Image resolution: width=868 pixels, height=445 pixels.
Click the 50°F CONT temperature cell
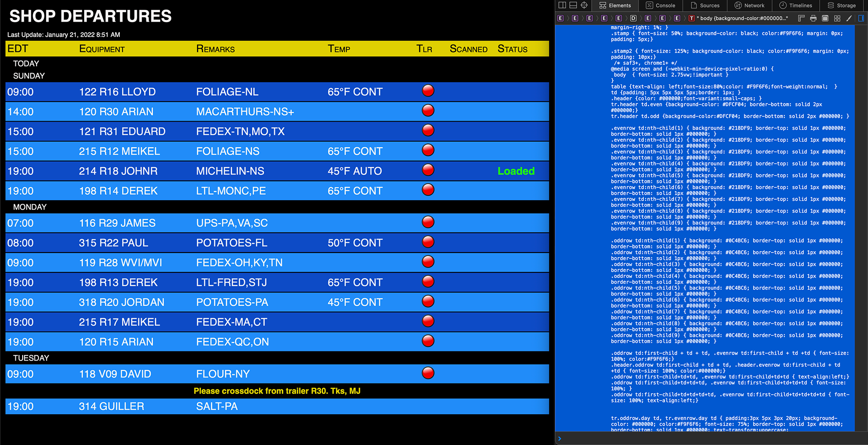point(355,243)
